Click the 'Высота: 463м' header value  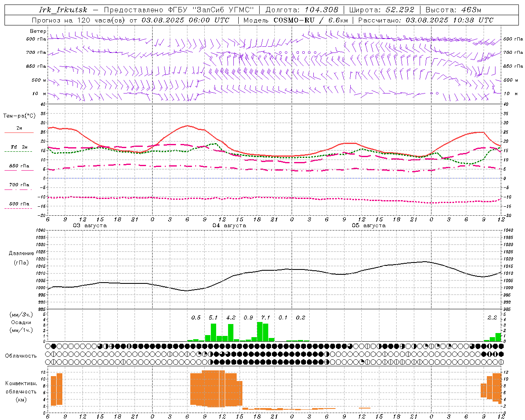click(x=453, y=10)
